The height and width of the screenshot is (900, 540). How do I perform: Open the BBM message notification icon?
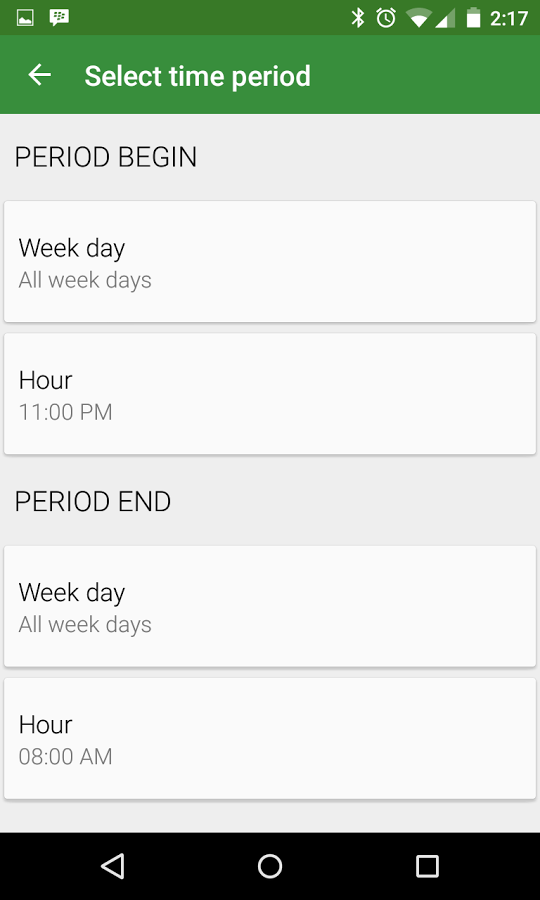point(59,18)
